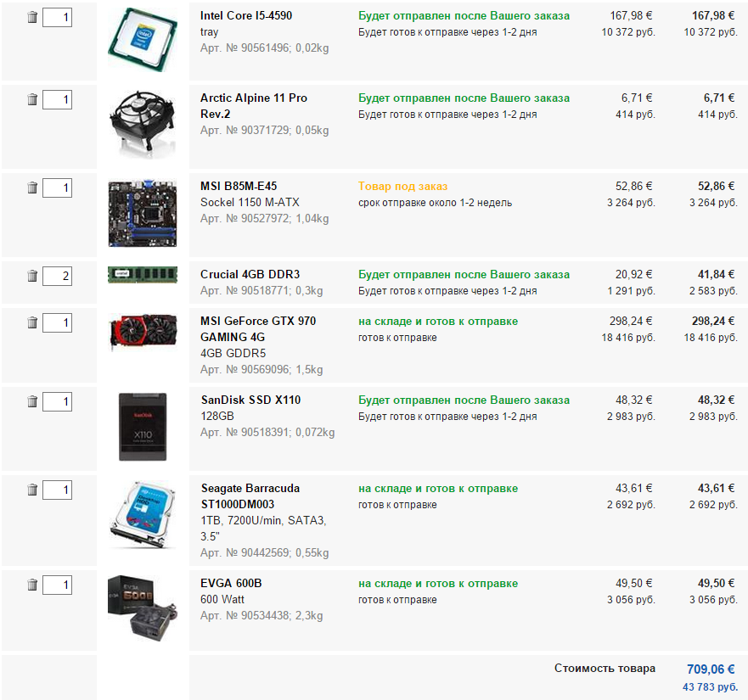
Task: Open Seagate Barracuda hard drive image
Action: pyautogui.click(x=143, y=515)
